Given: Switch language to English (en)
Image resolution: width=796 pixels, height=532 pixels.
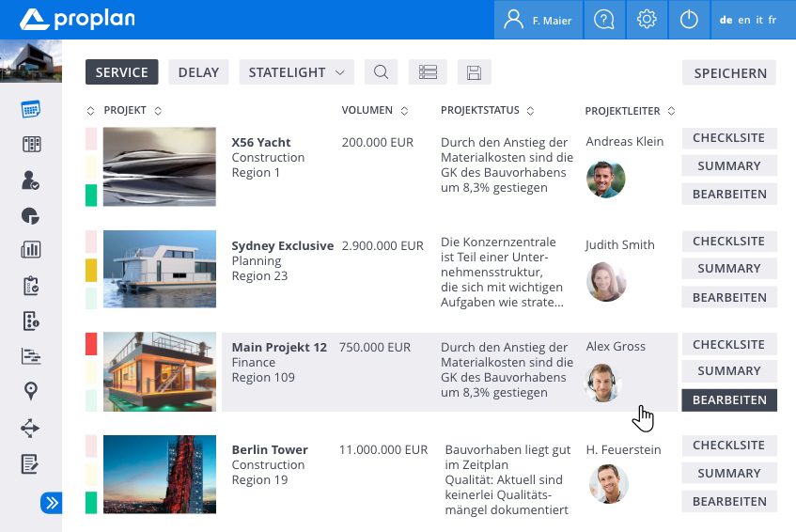Looking at the screenshot, I should click(743, 20).
